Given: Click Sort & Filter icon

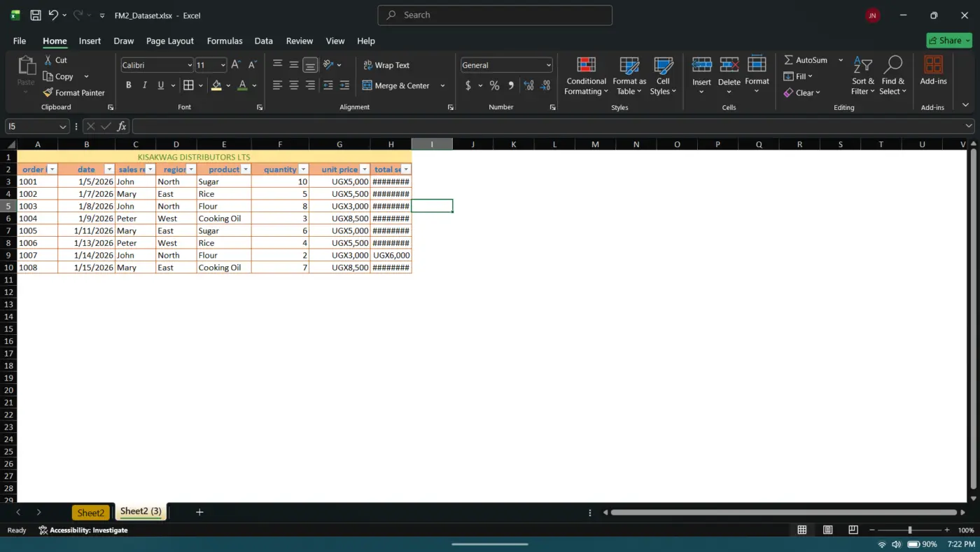Looking at the screenshot, I should pos(863,76).
